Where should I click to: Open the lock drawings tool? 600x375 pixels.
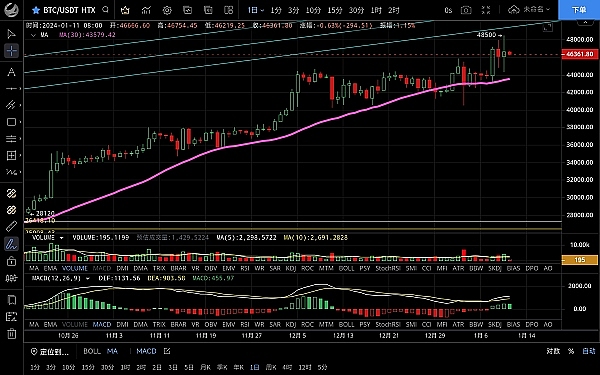click(11, 261)
